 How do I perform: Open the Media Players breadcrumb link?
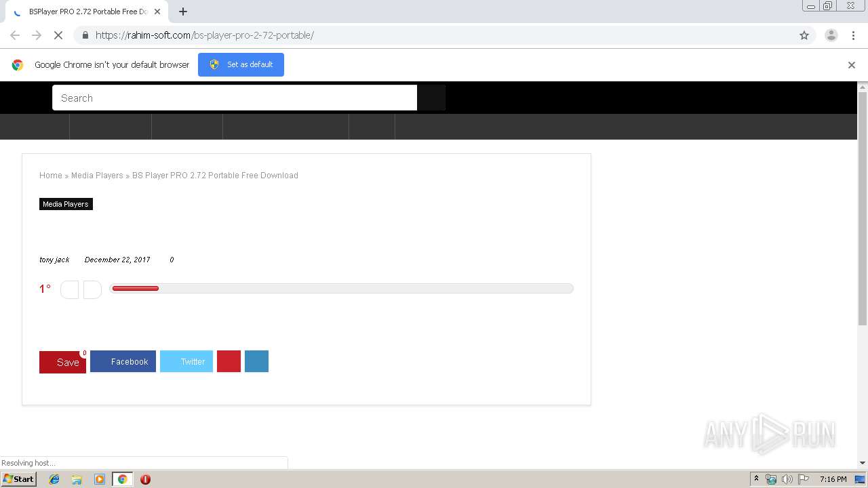pyautogui.click(x=97, y=176)
